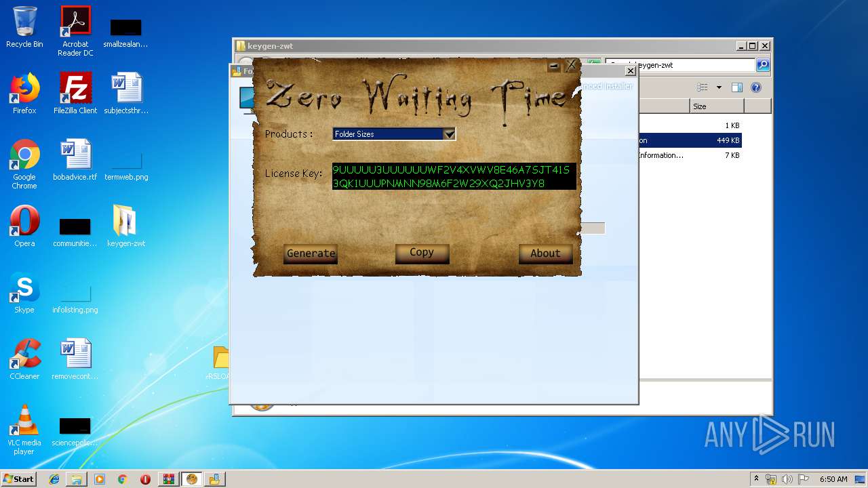Click the 6:50 AM taskbar clock
The image size is (868, 488).
pos(833,479)
